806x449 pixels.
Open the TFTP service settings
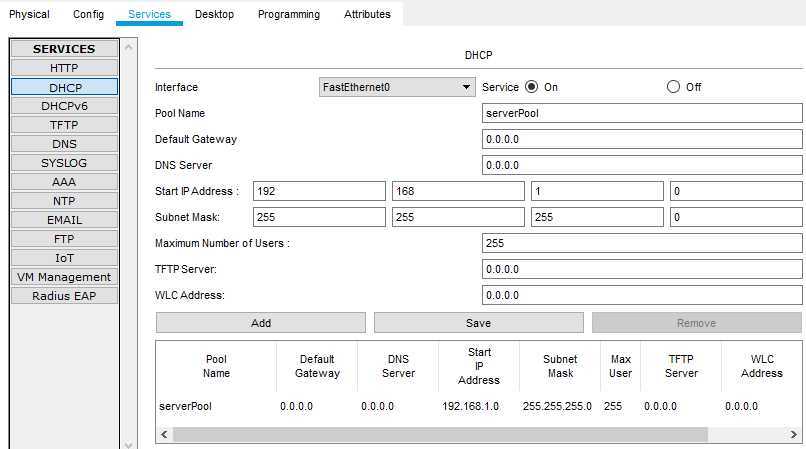[x=64, y=125]
